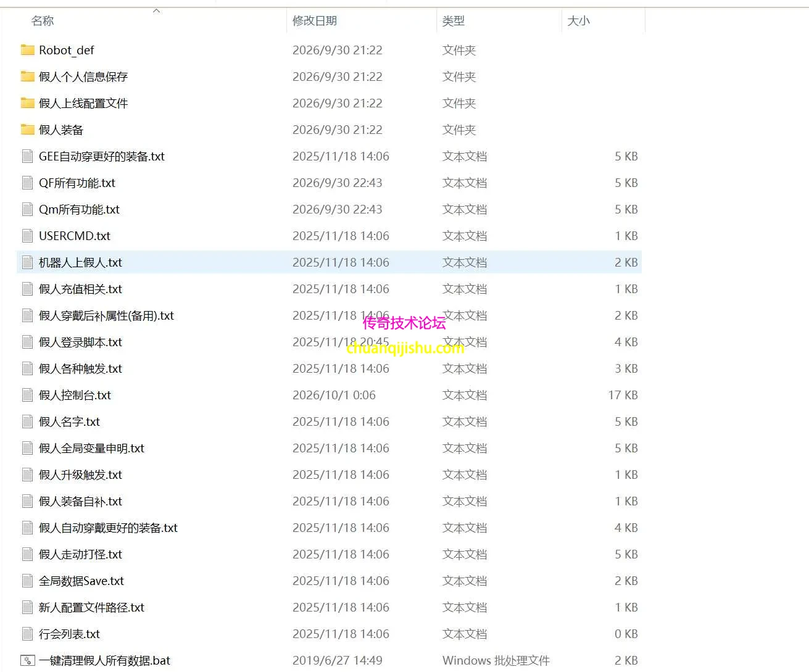Image resolution: width=809 pixels, height=672 pixels.
Task: Select the 一键清理假人所有数据.bat batch file icon
Action: pyautogui.click(x=27, y=660)
